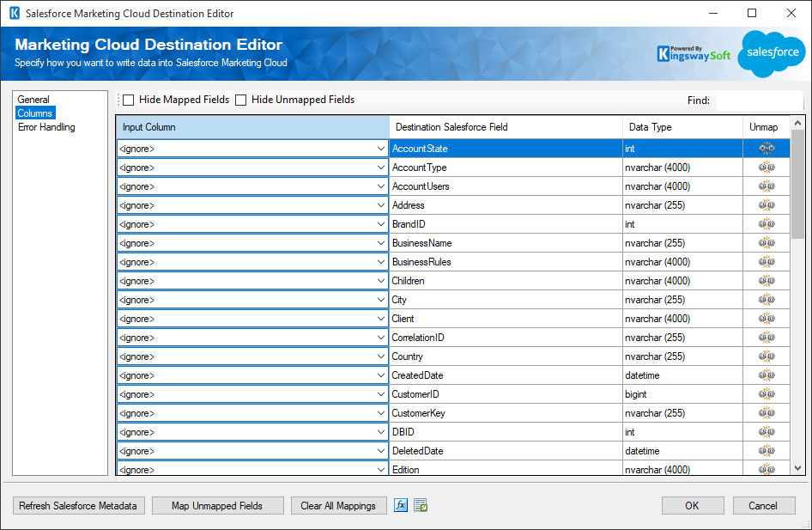Screen dimensions: 812x530
Task: Select the AccountUsers field cell
Action: pos(506,186)
